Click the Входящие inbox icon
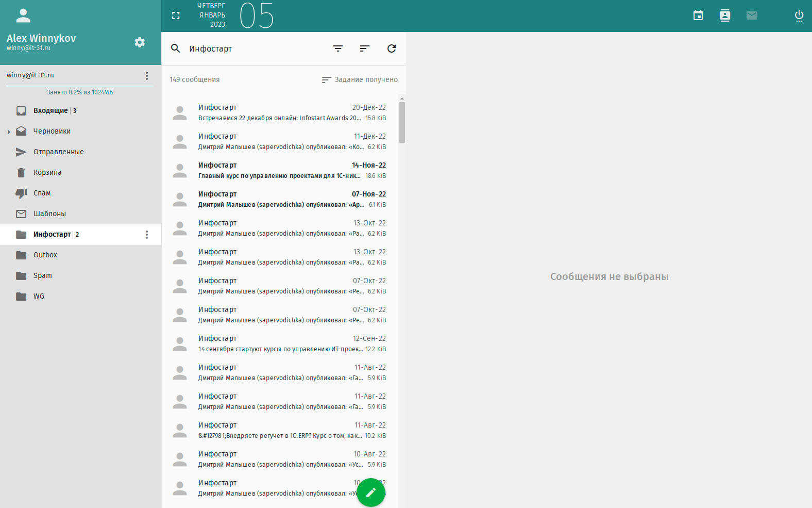Screen dimensions: 812x508 [21, 110]
